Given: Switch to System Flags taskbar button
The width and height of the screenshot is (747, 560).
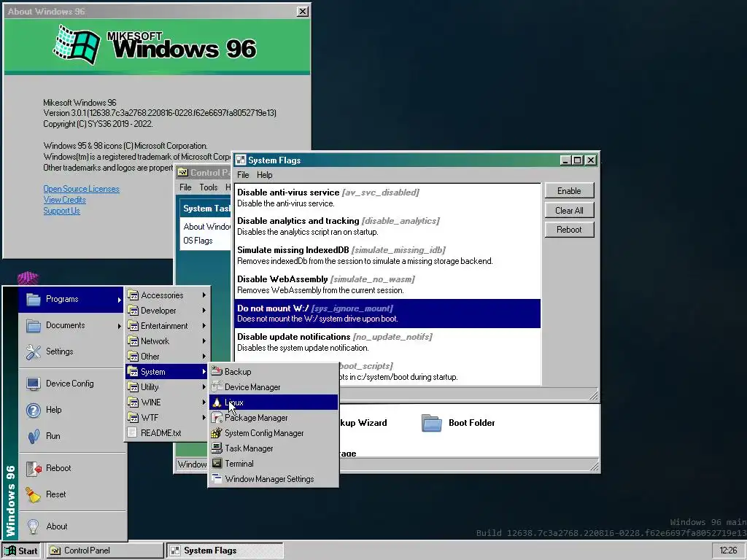Looking at the screenshot, I should 225,551.
